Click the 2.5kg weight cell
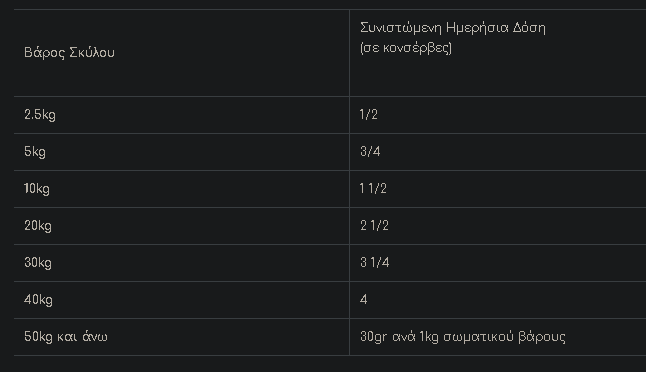Image resolution: width=646 pixels, height=372 pixels. (181, 115)
